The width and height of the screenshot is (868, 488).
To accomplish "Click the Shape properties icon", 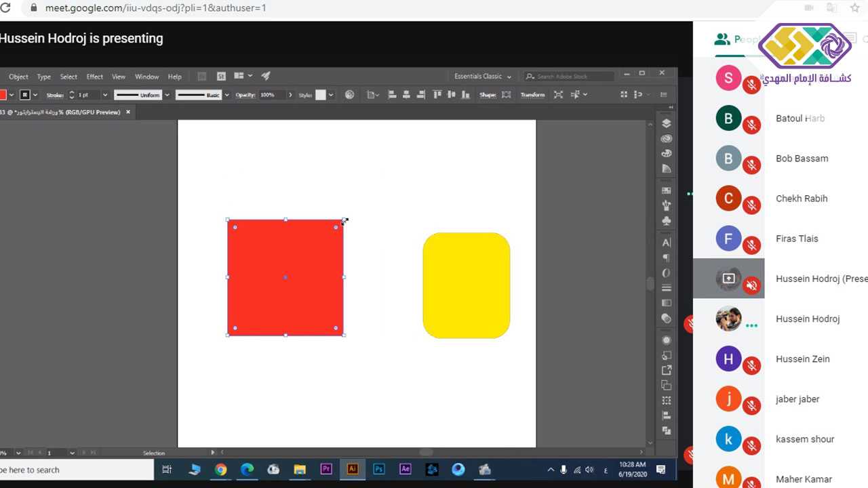I will tap(506, 95).
